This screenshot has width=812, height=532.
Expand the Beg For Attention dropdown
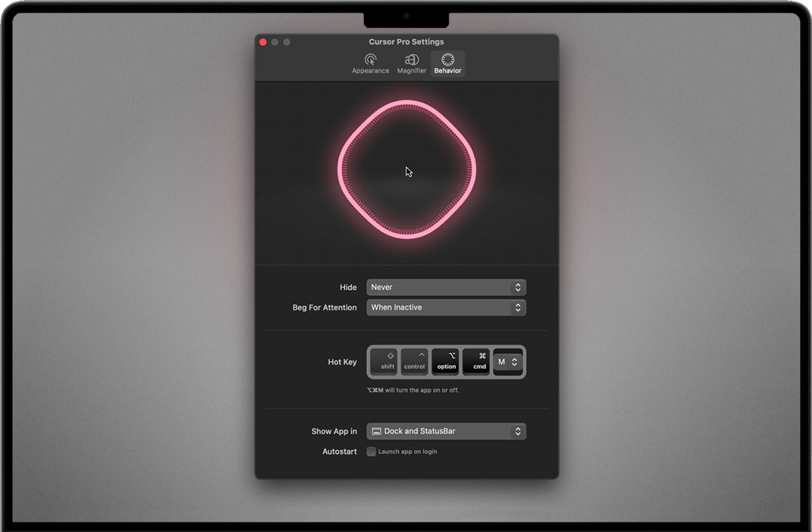[x=446, y=308]
